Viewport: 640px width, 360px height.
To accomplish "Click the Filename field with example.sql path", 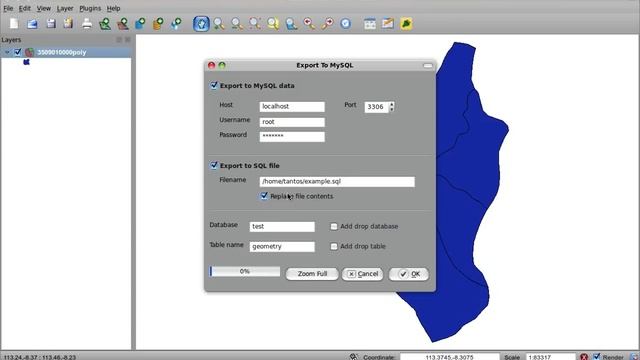I will tap(337, 182).
